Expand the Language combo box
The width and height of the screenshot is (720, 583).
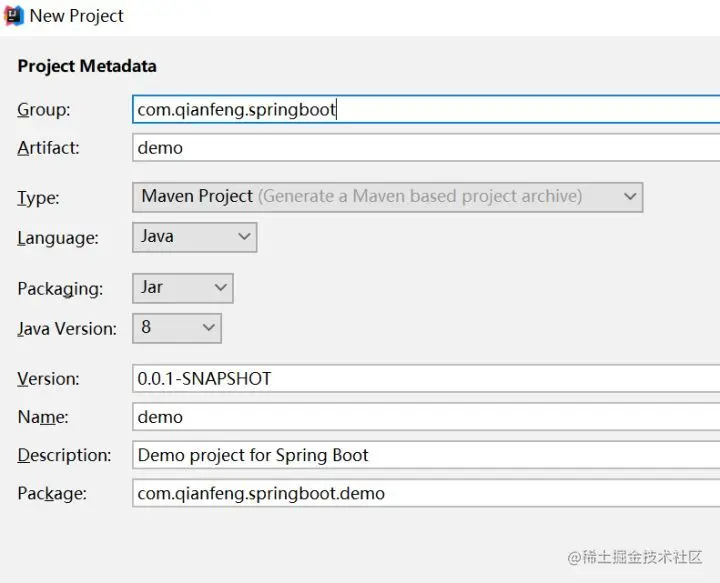(x=195, y=237)
